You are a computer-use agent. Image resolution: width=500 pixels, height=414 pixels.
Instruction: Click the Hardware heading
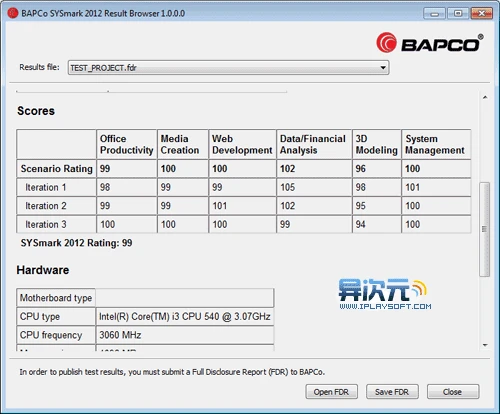tap(43, 270)
